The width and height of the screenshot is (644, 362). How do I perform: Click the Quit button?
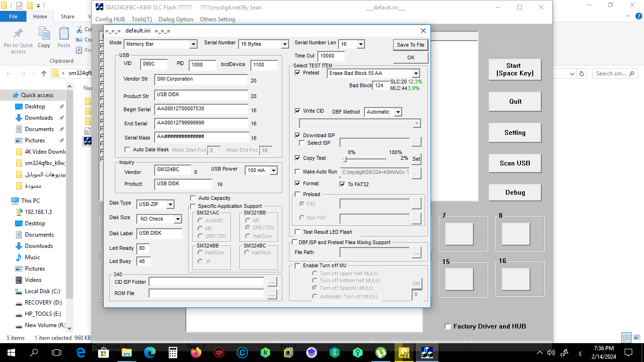515,101
